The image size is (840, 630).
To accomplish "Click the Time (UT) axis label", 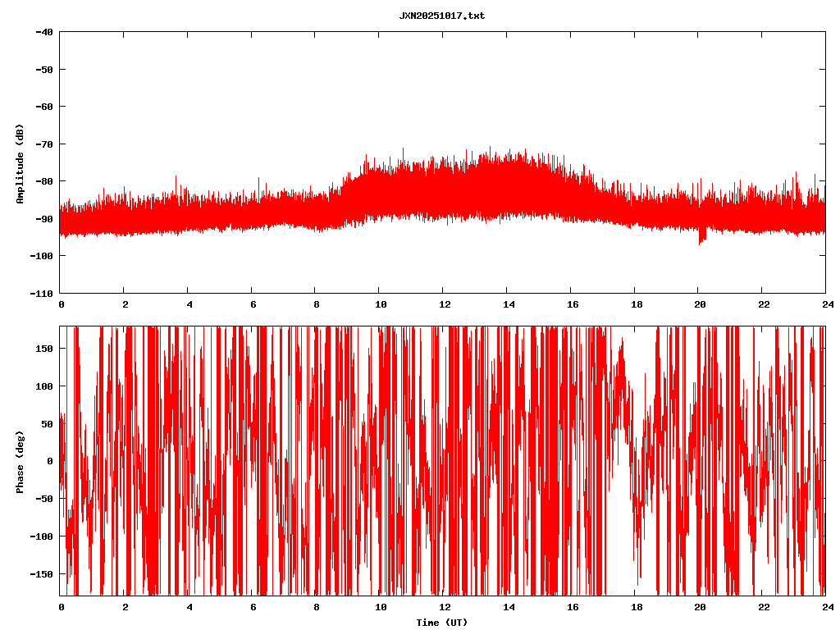I will (441, 623).
